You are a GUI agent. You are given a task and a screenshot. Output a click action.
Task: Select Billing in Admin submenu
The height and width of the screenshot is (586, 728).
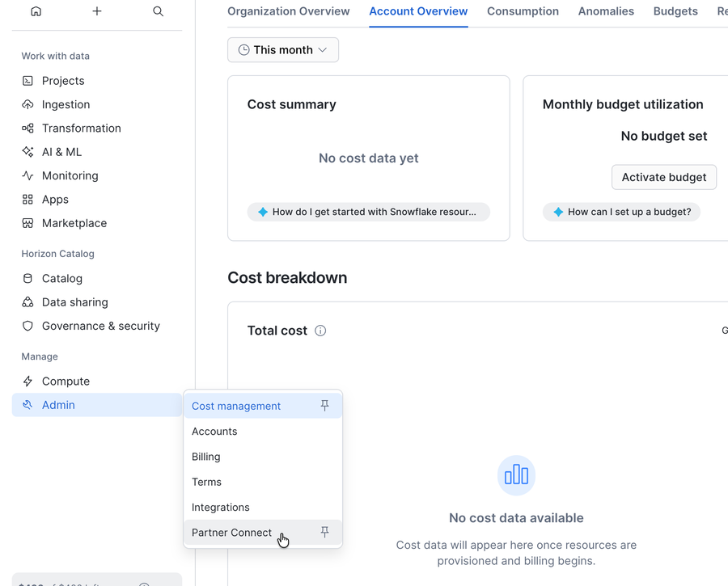tap(263, 457)
